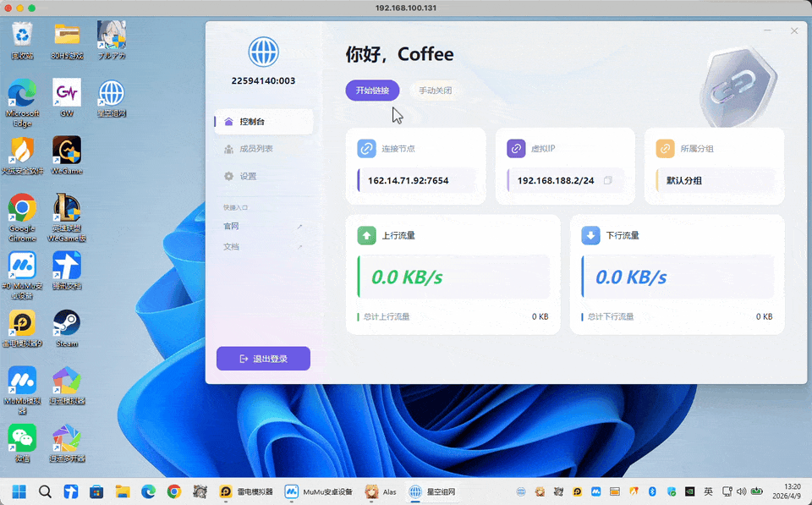Select the Google Chrome desktop shortcut
812x505 pixels.
point(22,218)
